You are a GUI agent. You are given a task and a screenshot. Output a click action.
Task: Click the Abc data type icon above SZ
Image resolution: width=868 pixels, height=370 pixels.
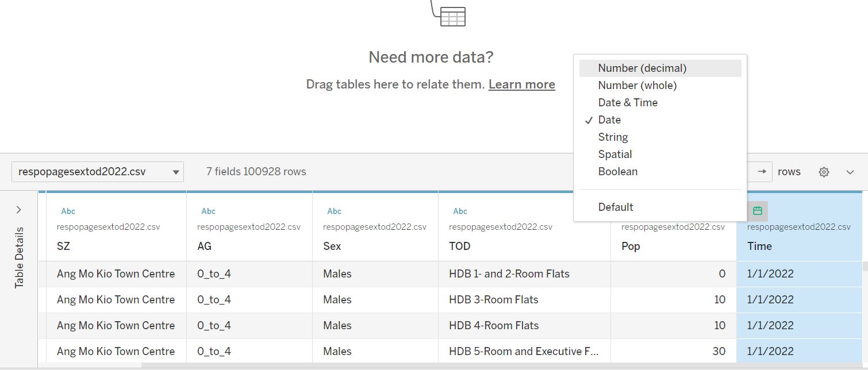click(x=68, y=211)
